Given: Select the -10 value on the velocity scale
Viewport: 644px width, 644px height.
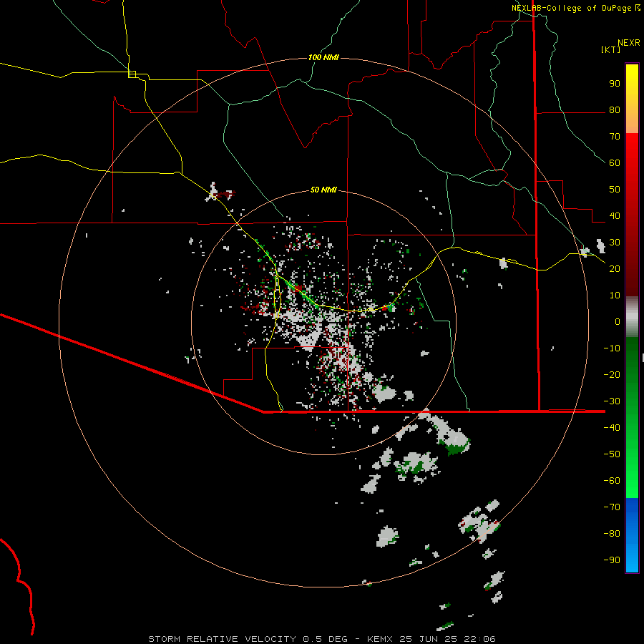Looking at the screenshot, I should point(612,348).
